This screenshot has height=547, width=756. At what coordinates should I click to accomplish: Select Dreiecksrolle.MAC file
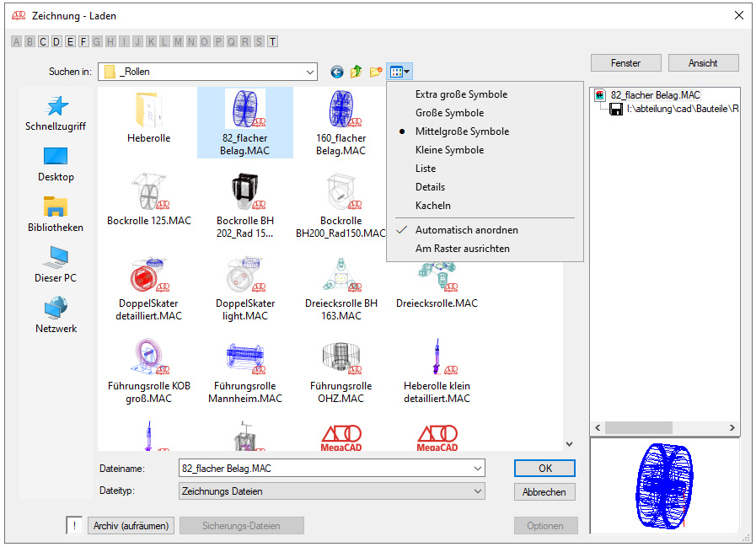click(x=437, y=286)
